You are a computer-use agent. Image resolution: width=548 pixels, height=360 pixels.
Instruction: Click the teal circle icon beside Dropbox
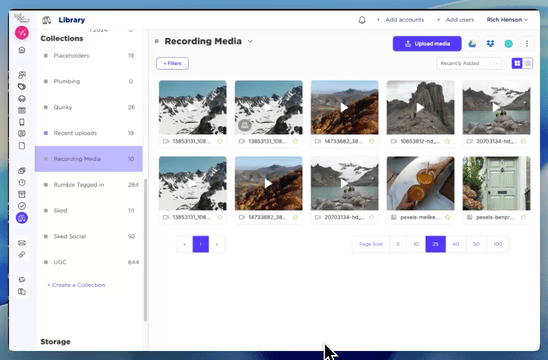pos(509,44)
